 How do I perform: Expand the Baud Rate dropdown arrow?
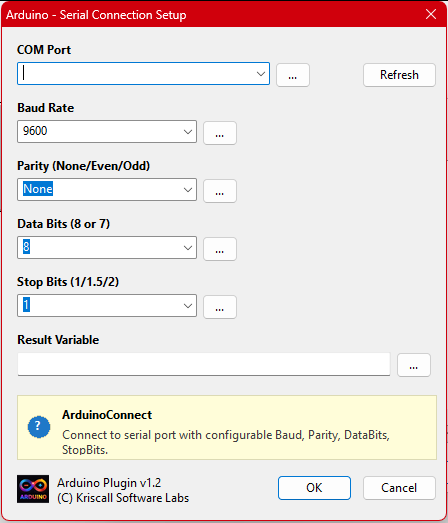pyautogui.click(x=188, y=132)
